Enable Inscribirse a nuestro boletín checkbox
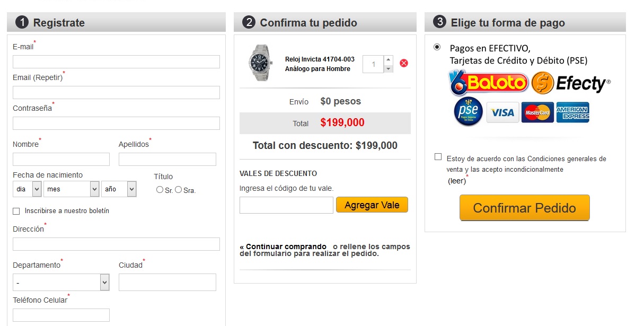Screen dimensions: 644x326 pyautogui.click(x=16, y=211)
